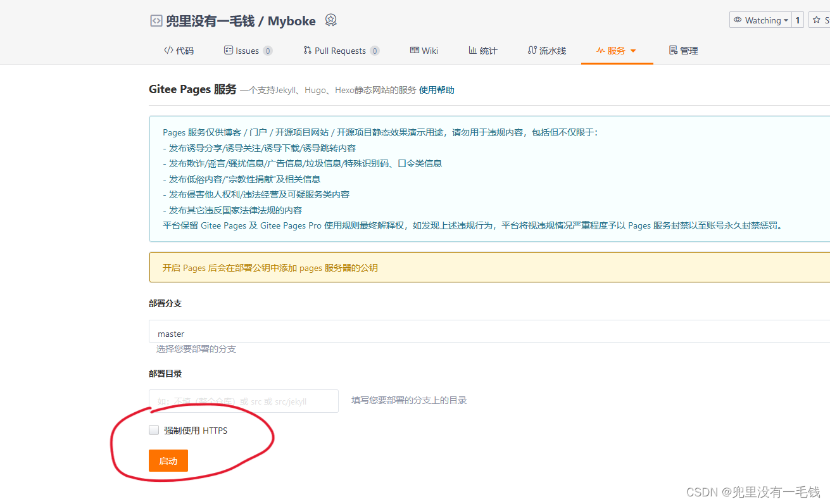The height and width of the screenshot is (504, 830).
Task: Open the Issues tab
Action: [x=248, y=51]
